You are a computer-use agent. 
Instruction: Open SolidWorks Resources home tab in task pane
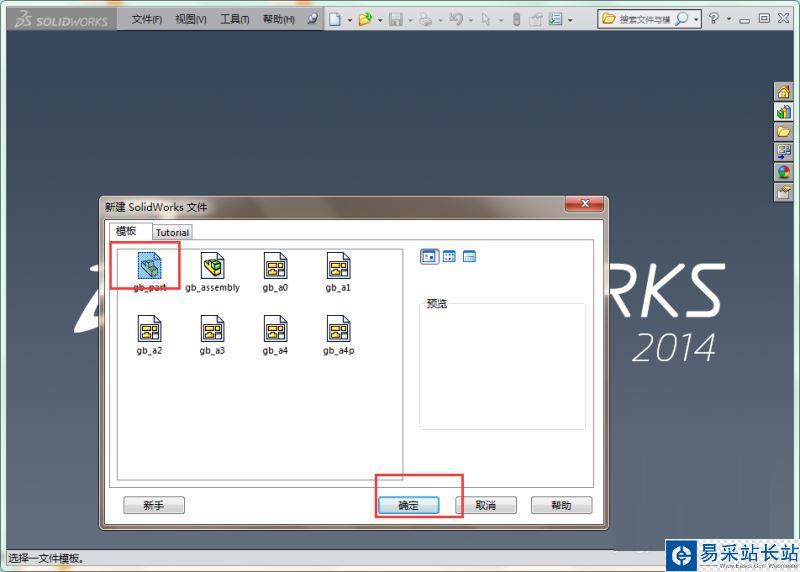pos(784,92)
